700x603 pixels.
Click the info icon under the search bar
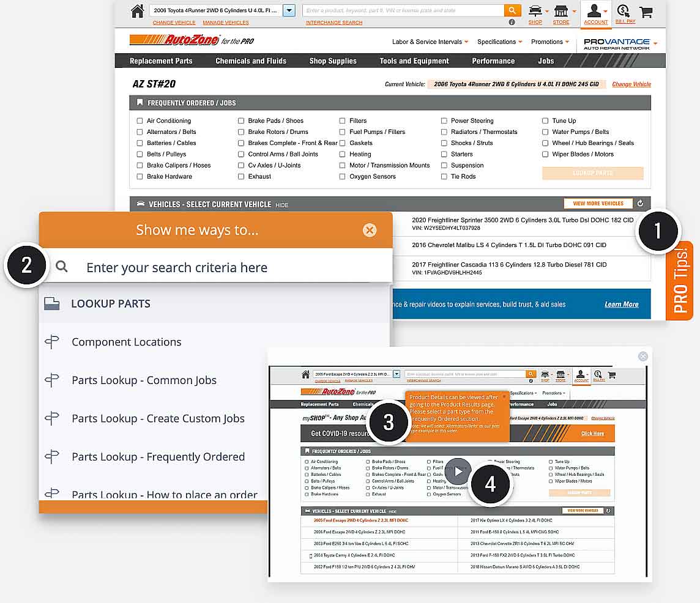coord(512,22)
